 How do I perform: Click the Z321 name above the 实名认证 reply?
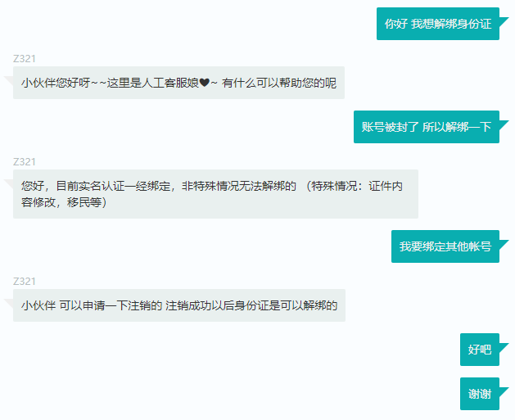point(25,161)
